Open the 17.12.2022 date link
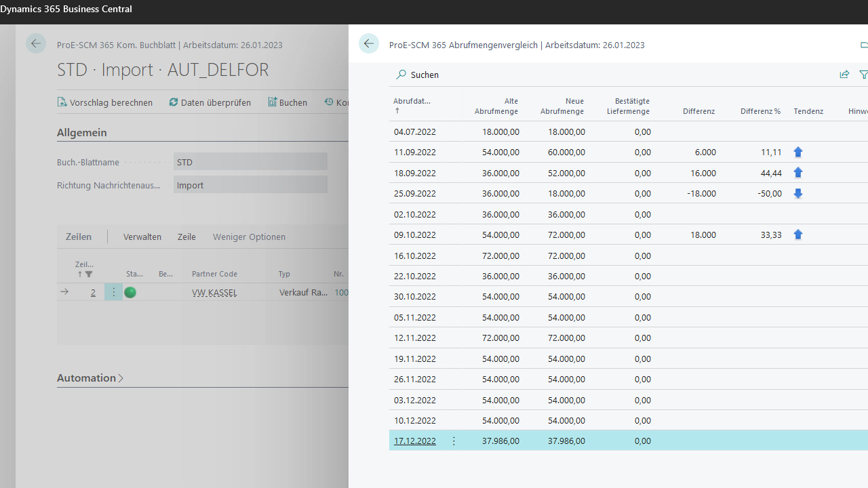Image resolution: width=868 pixels, height=488 pixels. pyautogui.click(x=415, y=441)
